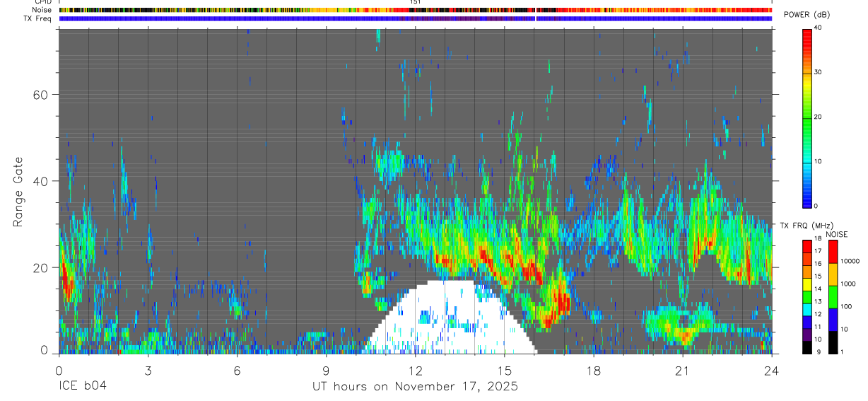Click the white no-data dome region
868x401 pixels.
[450, 318]
